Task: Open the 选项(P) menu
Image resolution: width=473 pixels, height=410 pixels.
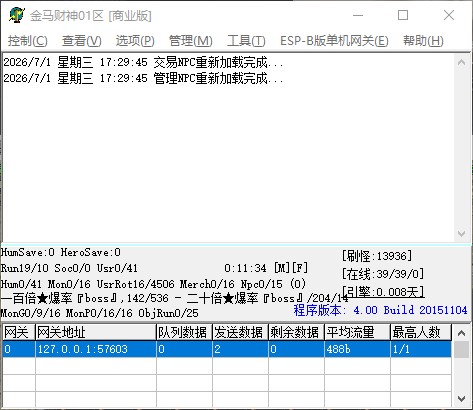Action: 135,41
